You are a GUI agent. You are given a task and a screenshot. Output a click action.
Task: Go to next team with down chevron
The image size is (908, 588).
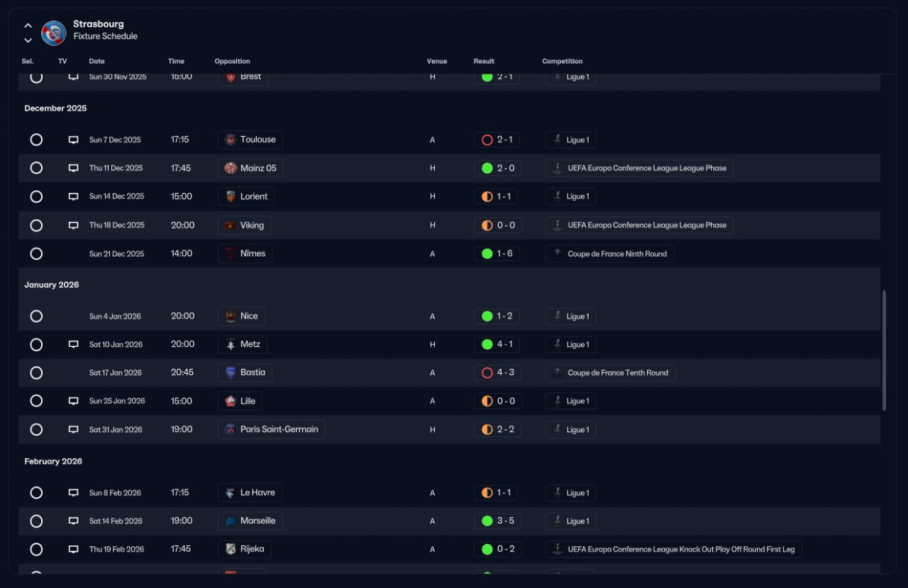coord(28,40)
